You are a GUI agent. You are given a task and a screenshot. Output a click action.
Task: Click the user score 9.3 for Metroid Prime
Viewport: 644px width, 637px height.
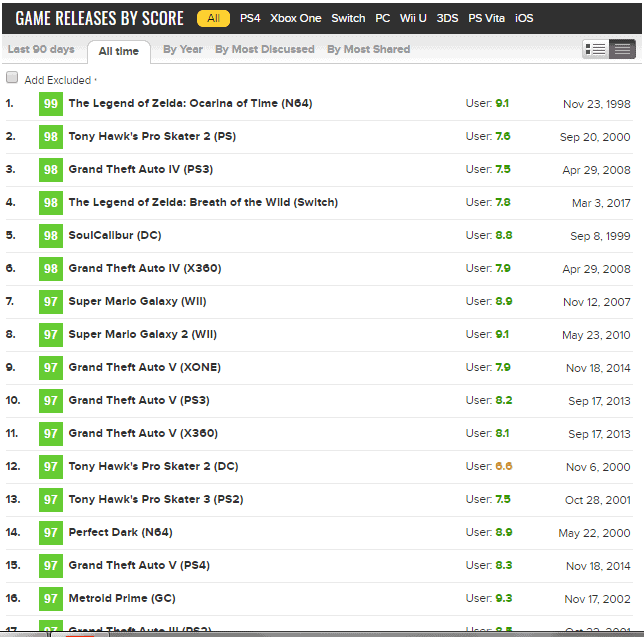(x=503, y=599)
